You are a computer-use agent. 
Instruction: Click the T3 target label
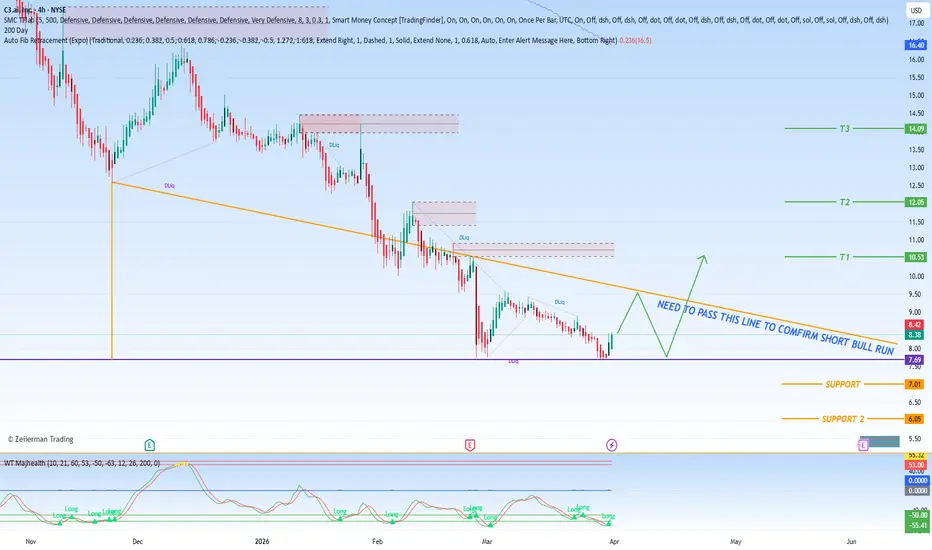[845, 128]
